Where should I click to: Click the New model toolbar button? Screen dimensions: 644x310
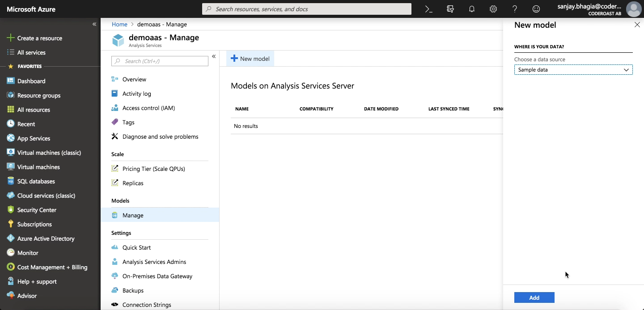250,59
